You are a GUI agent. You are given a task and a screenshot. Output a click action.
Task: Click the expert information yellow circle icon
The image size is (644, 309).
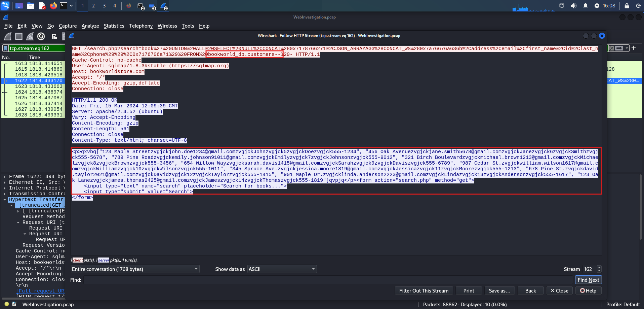click(x=7, y=304)
